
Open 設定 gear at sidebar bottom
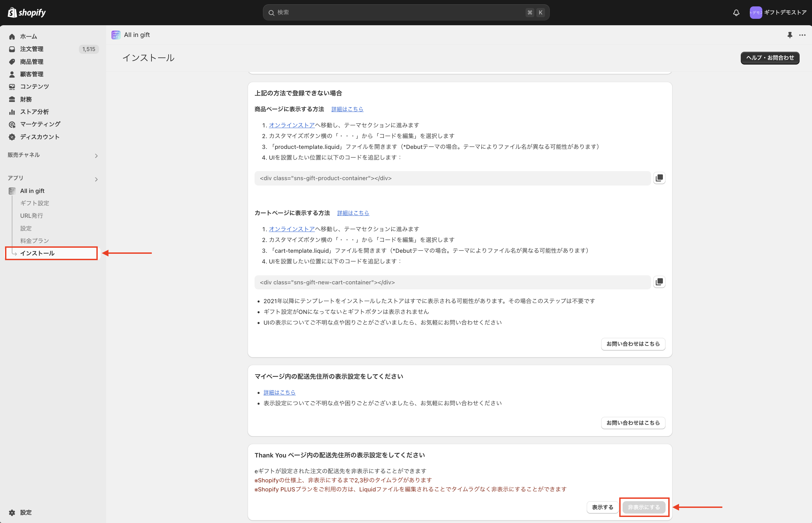12,513
